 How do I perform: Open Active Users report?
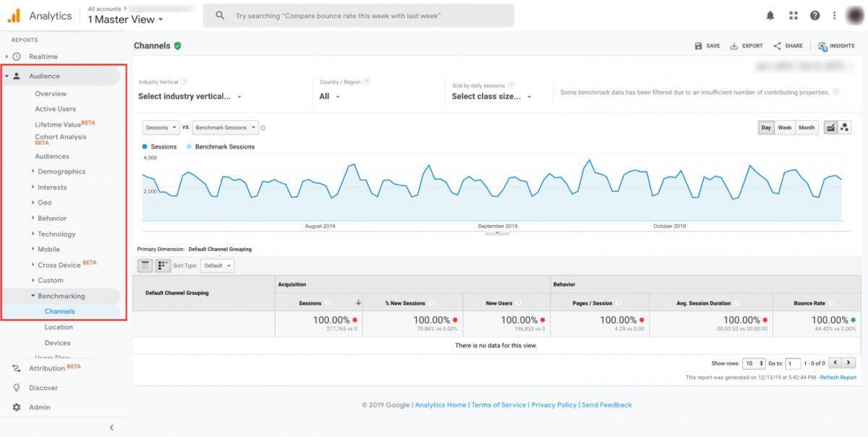(x=55, y=109)
